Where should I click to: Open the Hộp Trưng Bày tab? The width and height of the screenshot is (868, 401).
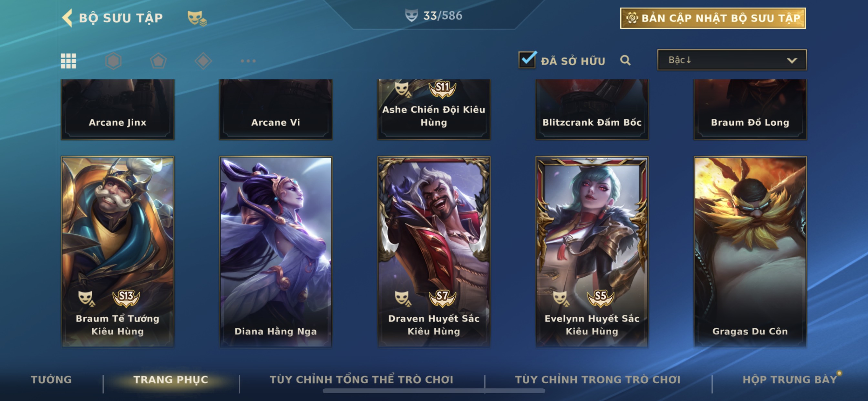(x=790, y=379)
